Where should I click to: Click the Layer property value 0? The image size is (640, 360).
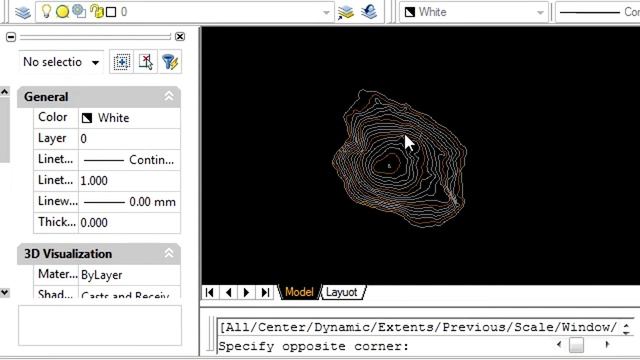129,139
